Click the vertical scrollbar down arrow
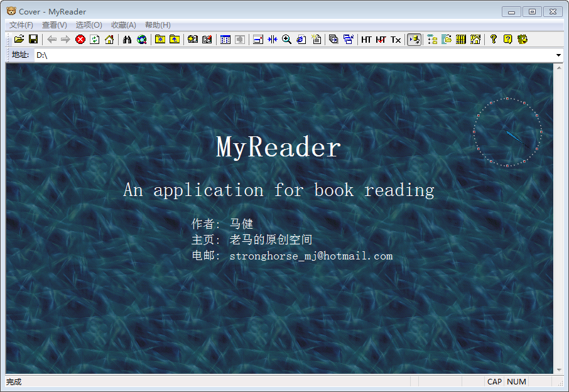569x392 pixels. point(558,369)
